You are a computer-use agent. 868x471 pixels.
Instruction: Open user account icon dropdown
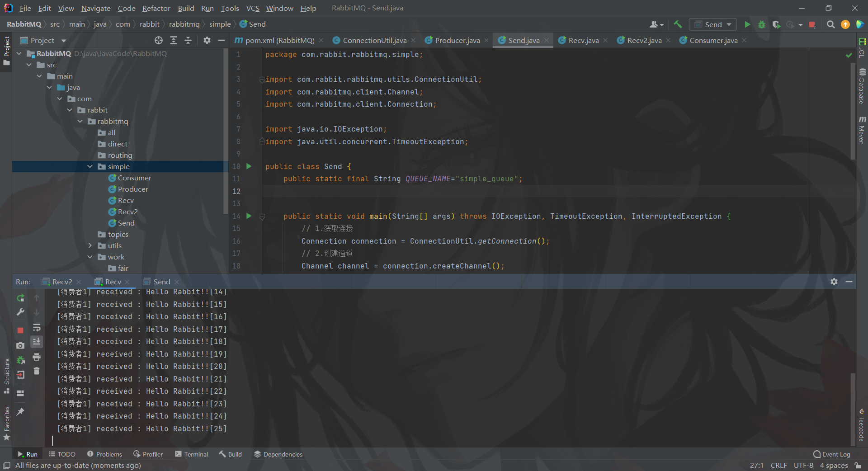coord(656,24)
